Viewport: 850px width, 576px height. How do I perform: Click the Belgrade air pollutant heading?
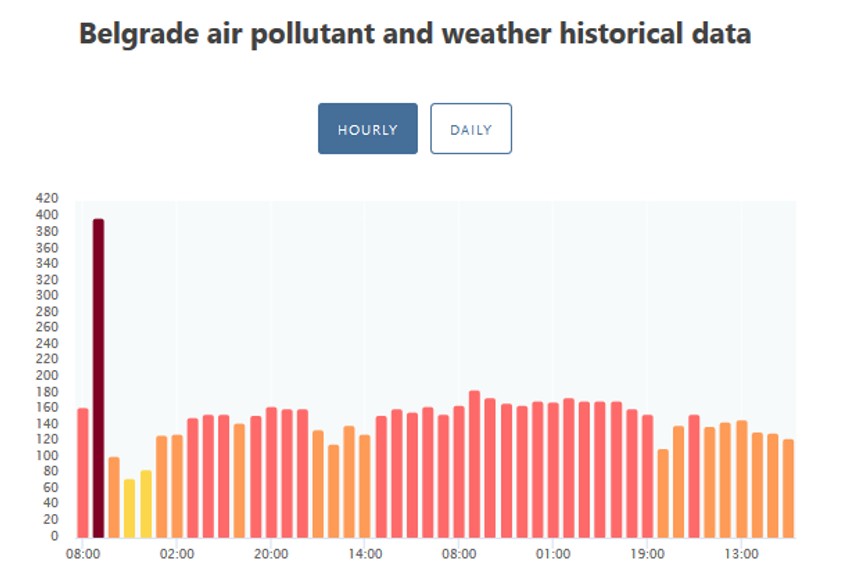pos(415,34)
